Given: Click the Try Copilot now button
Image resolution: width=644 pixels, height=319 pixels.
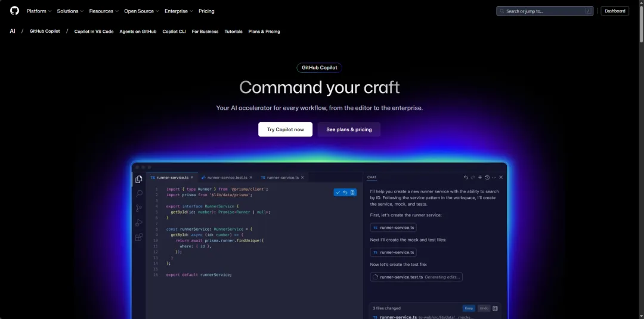Looking at the screenshot, I should 286,129.
